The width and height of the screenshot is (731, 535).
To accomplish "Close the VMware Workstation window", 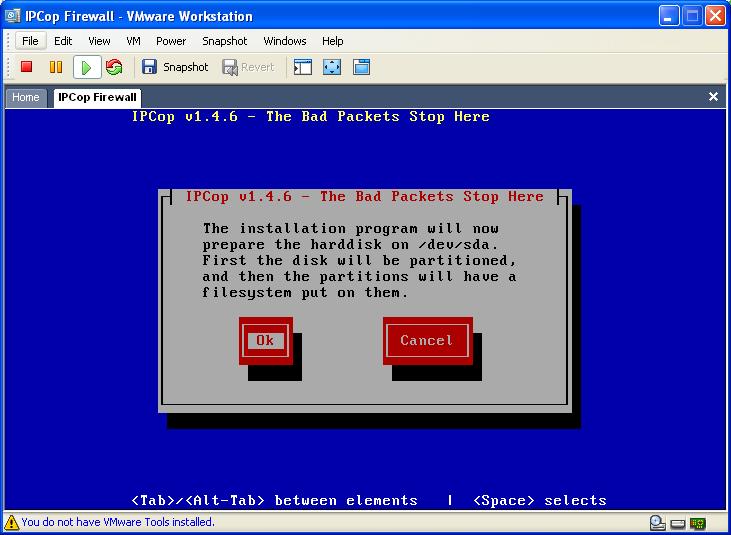I will 716,16.
